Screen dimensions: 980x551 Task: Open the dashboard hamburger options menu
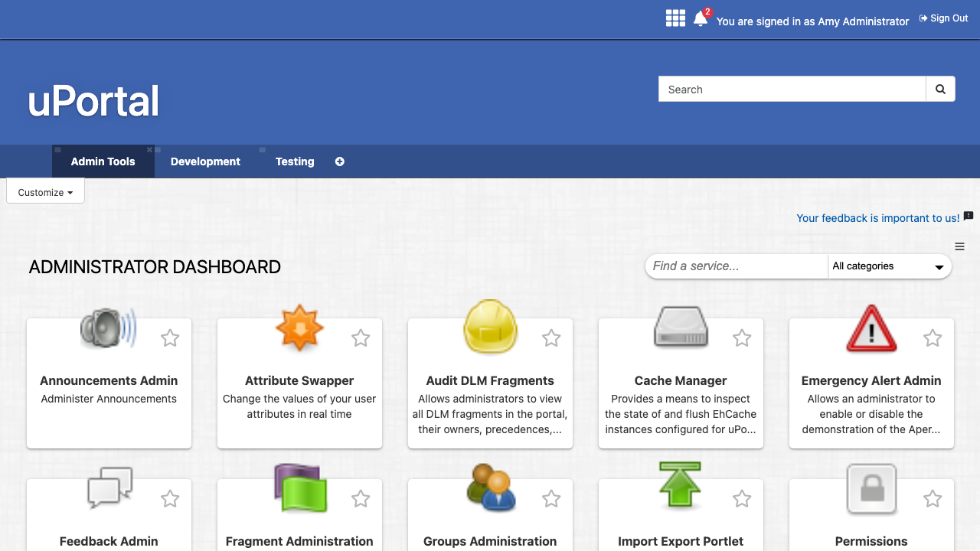pyautogui.click(x=960, y=246)
